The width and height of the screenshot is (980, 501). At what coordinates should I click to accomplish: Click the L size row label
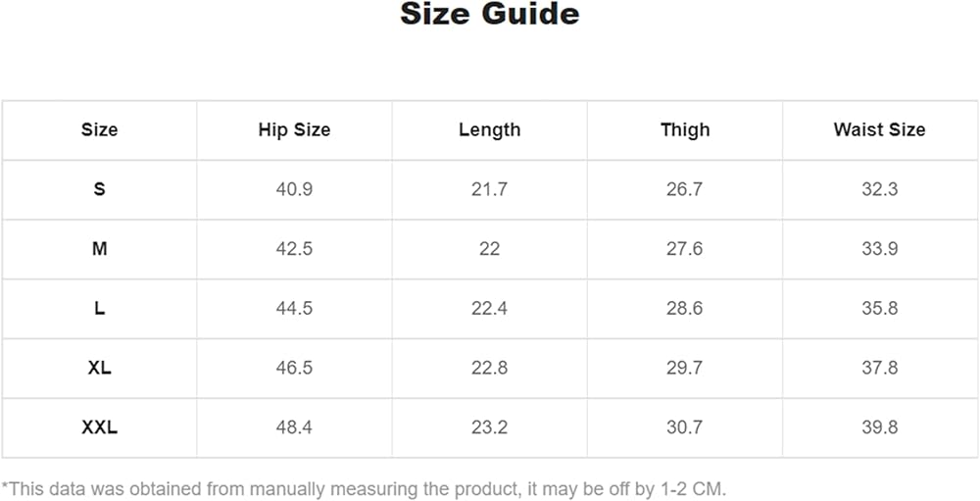pyautogui.click(x=99, y=308)
